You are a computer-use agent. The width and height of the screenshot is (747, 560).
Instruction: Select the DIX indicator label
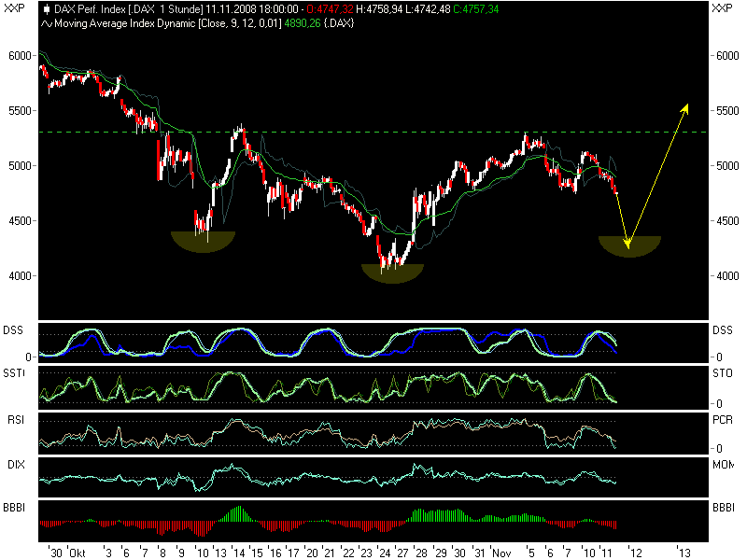click(x=16, y=465)
